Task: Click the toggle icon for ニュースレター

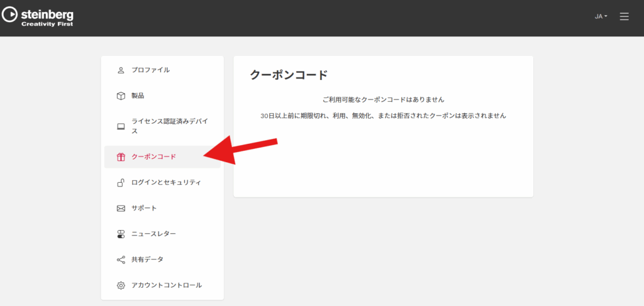Action: pos(121,234)
